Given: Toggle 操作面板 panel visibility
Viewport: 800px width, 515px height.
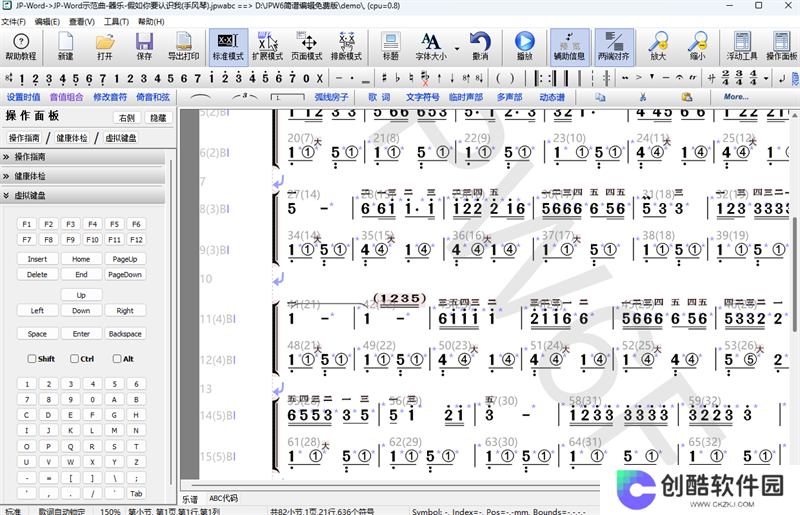Looking at the screenshot, I should point(781,46).
